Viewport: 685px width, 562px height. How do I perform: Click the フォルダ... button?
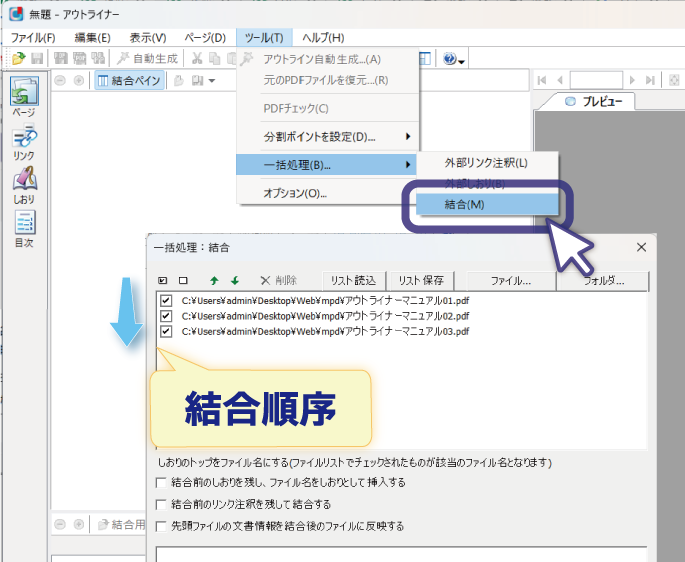[603, 281]
